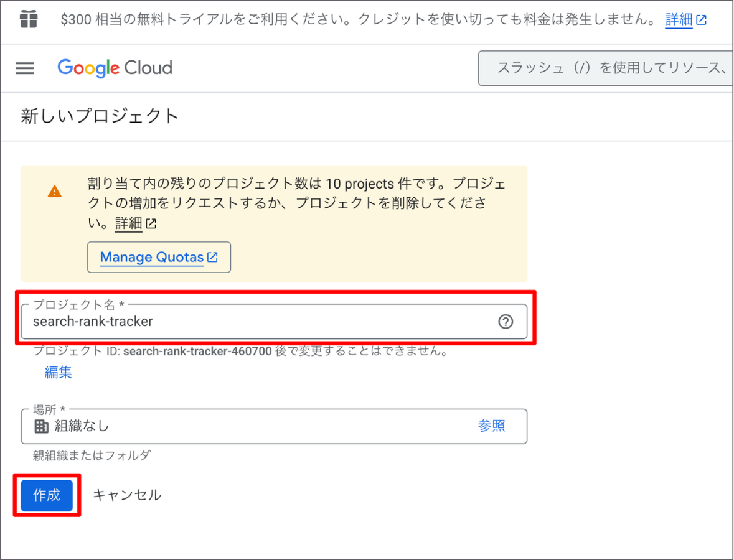Viewport: 734px width, 560px height.
Task: Open the 詳細 link in quota warning
Action: pos(136,223)
